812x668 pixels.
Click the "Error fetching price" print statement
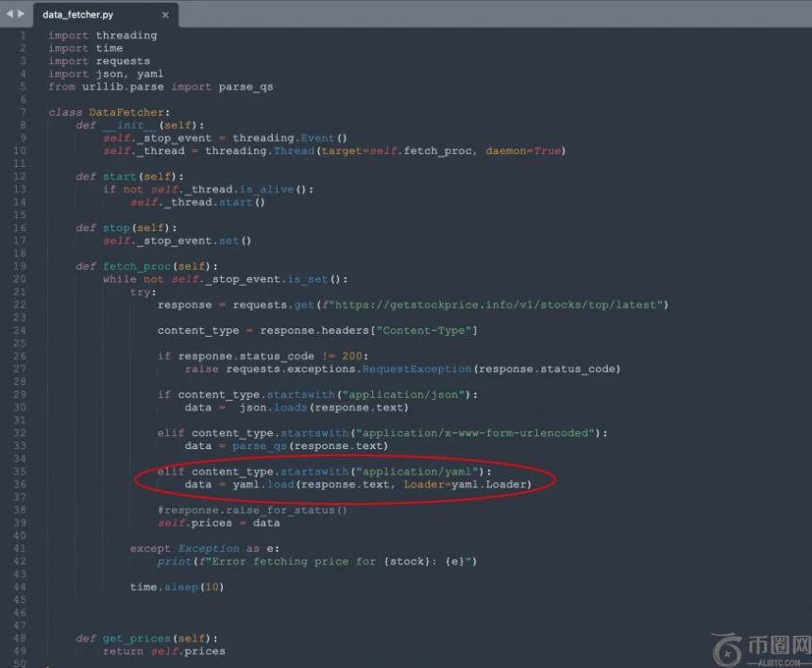tap(316, 561)
